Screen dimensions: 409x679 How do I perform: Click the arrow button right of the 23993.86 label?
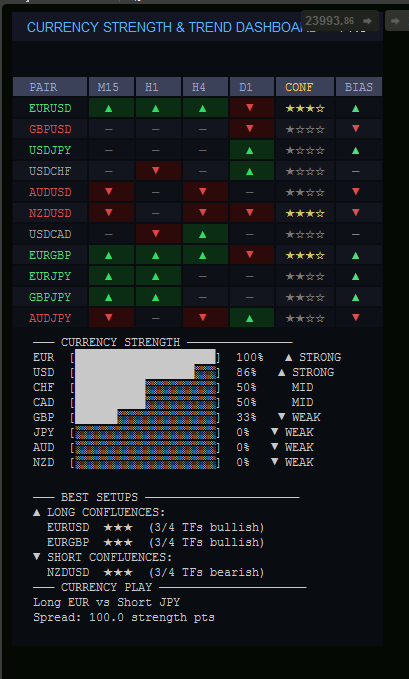point(395,21)
